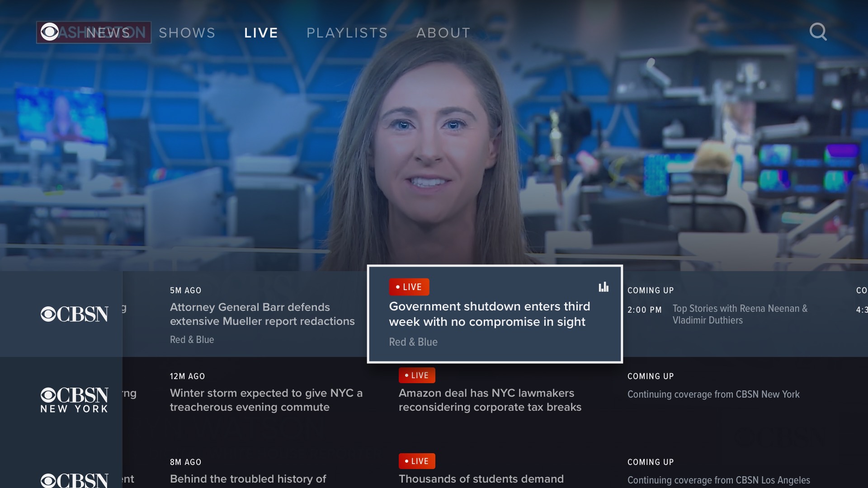This screenshot has height=488, width=868.
Task: Open the Winter storm NYC commute story
Action: [266, 400]
